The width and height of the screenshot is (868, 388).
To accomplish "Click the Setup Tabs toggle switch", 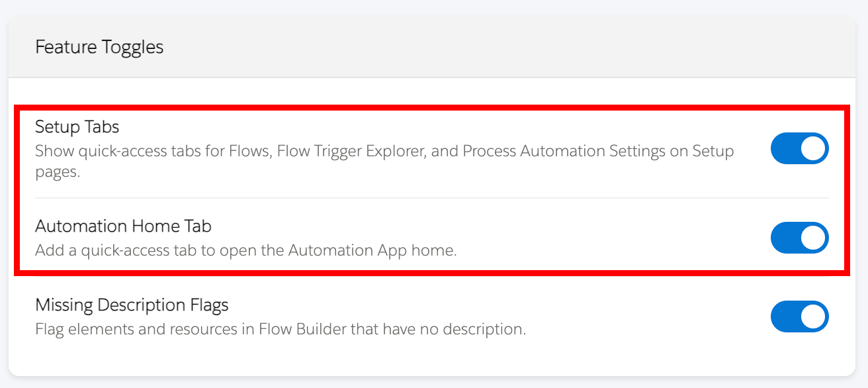I will coord(799,148).
